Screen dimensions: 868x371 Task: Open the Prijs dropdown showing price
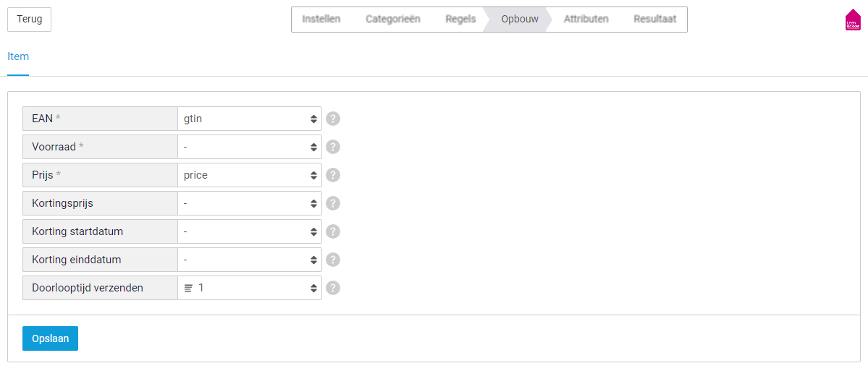250,175
